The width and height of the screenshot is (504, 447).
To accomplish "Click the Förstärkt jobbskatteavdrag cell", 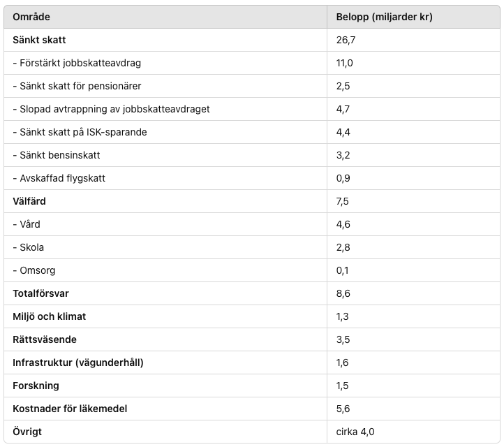I will 77,63.
